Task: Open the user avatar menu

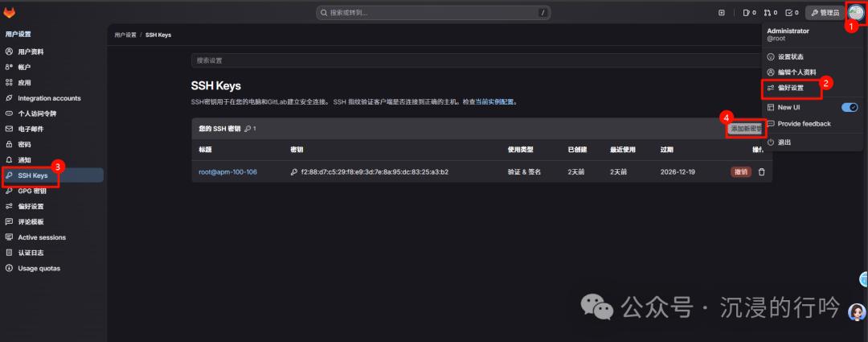Action: coord(855,11)
